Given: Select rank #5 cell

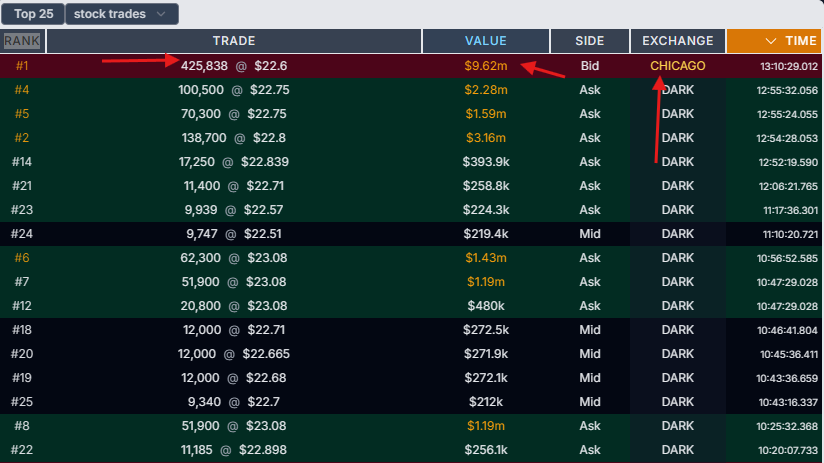Looking at the screenshot, I should [22, 114].
